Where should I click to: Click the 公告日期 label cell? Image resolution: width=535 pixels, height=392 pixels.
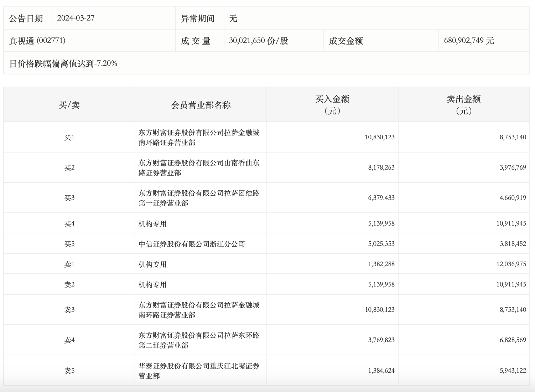26,19
